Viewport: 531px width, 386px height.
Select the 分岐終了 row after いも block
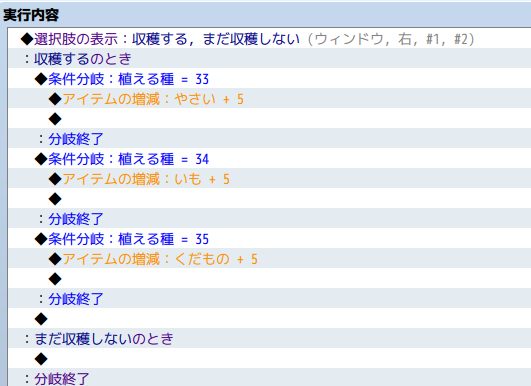pos(270,218)
